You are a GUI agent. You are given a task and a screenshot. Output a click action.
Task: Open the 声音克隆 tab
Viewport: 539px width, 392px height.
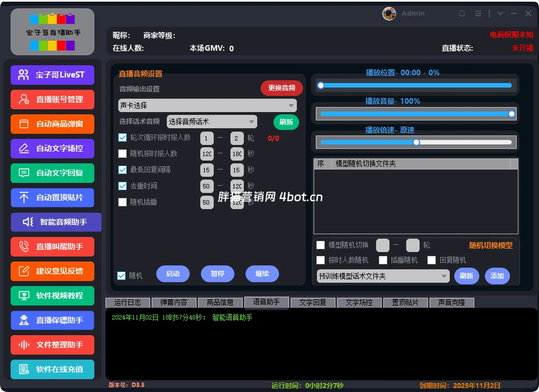(x=452, y=303)
